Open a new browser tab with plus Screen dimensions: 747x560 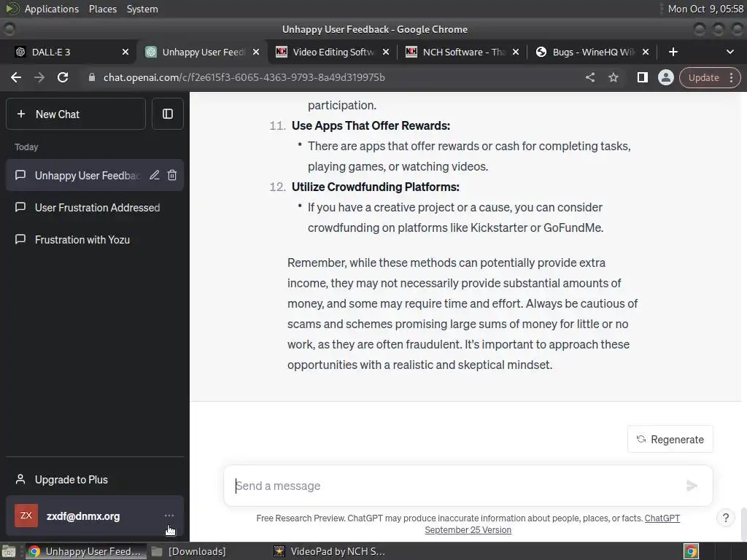coord(673,52)
